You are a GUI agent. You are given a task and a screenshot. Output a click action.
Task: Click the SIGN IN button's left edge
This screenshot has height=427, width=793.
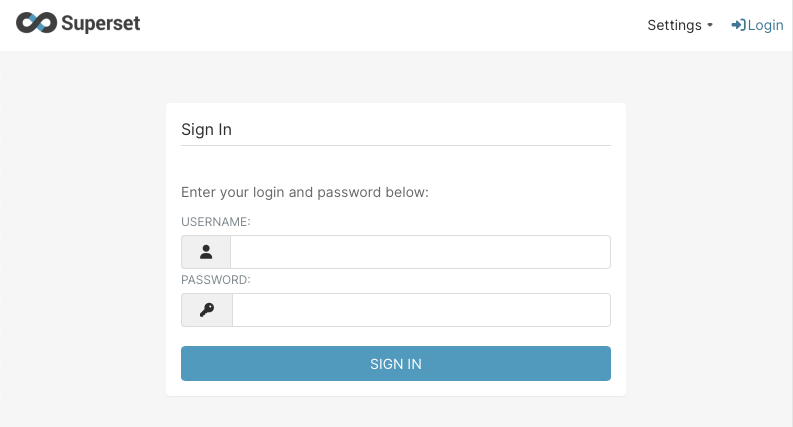pyautogui.click(x=188, y=363)
